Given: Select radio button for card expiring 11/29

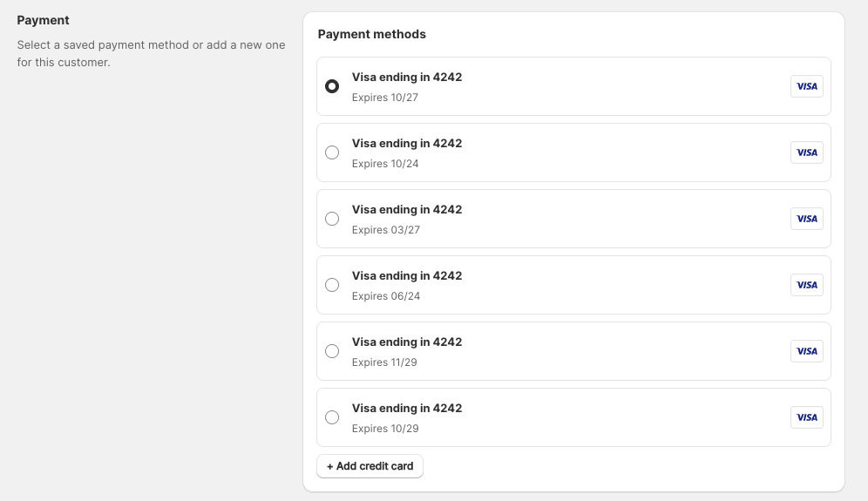Looking at the screenshot, I should tap(332, 351).
